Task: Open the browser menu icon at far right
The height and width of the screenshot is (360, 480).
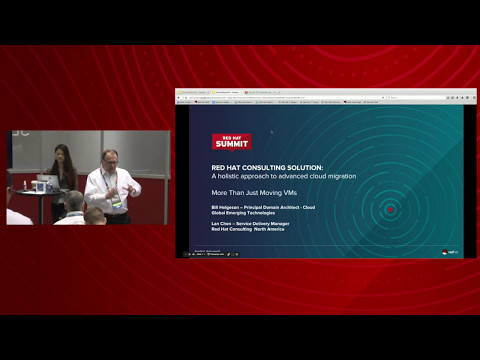Action: point(474,98)
